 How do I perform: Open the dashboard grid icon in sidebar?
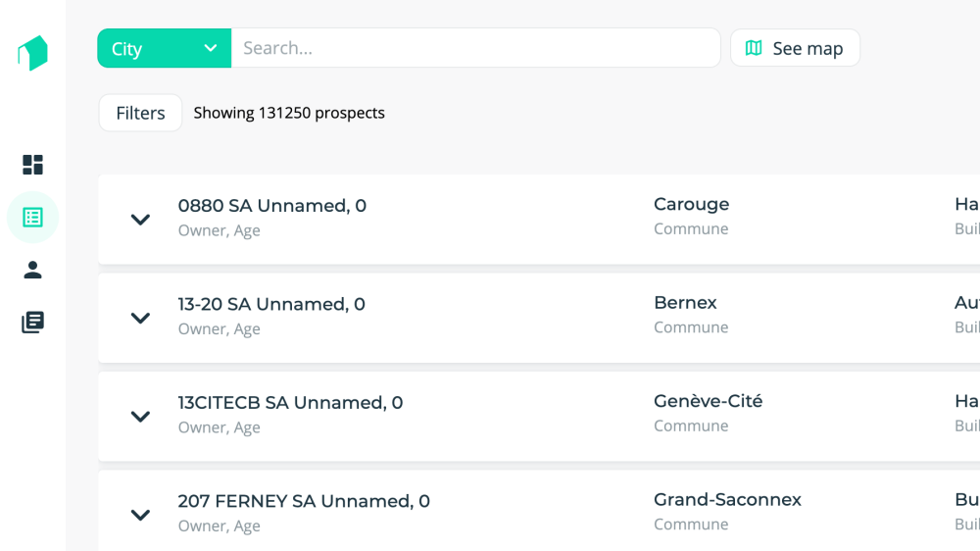coord(33,165)
